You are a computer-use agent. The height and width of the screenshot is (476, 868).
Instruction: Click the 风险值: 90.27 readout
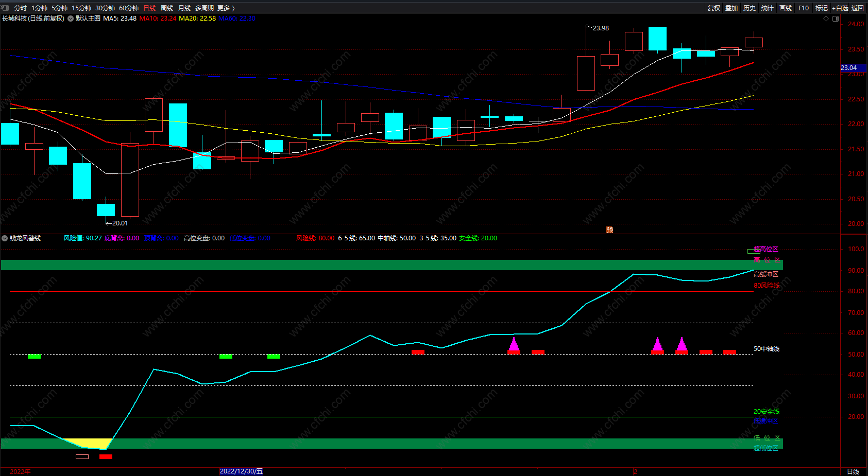pyautogui.click(x=82, y=238)
